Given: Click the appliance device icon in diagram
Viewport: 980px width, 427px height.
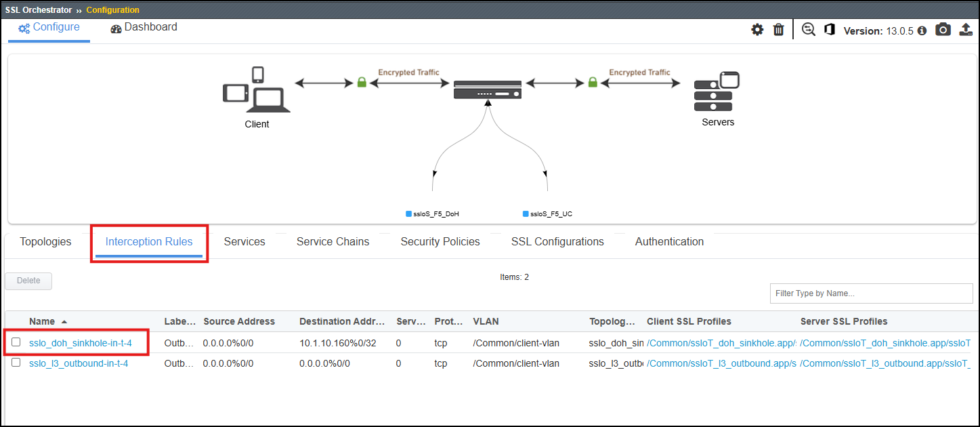Looking at the screenshot, I should (x=488, y=89).
